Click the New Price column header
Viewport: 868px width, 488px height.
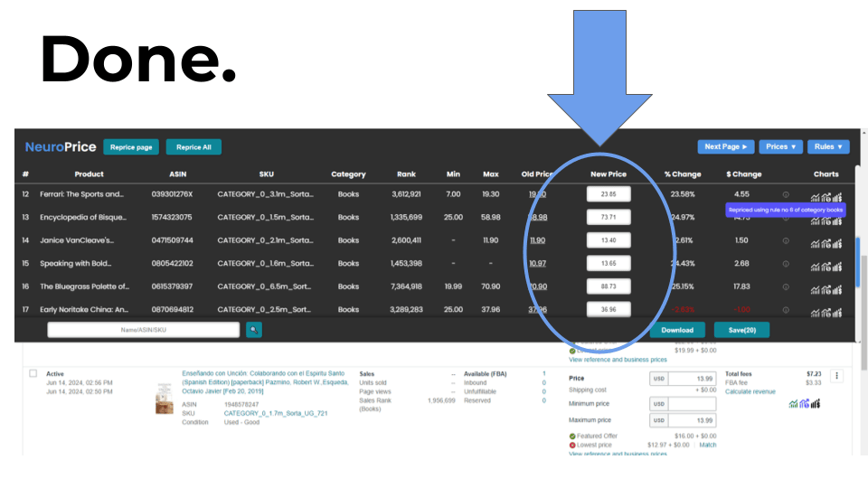coord(609,174)
